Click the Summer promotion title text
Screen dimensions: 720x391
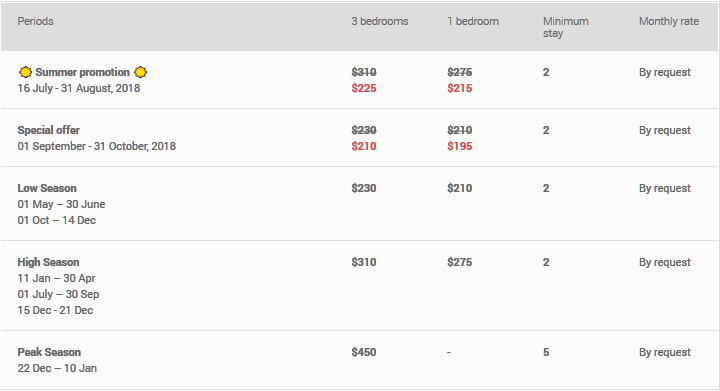(83, 72)
